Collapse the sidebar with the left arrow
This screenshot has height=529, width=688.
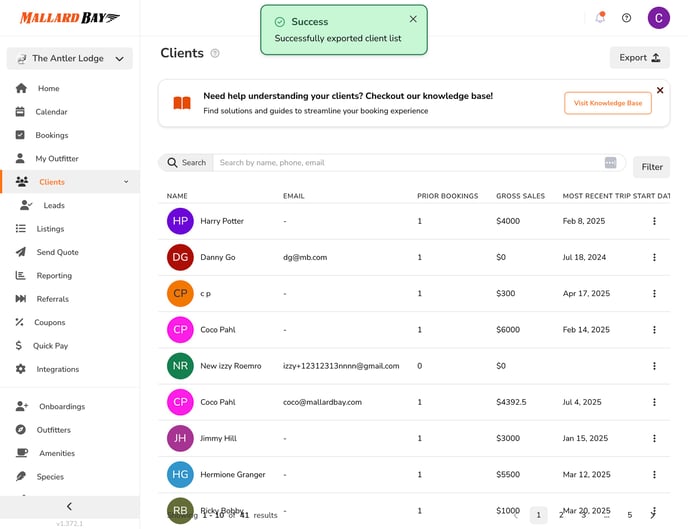70,507
